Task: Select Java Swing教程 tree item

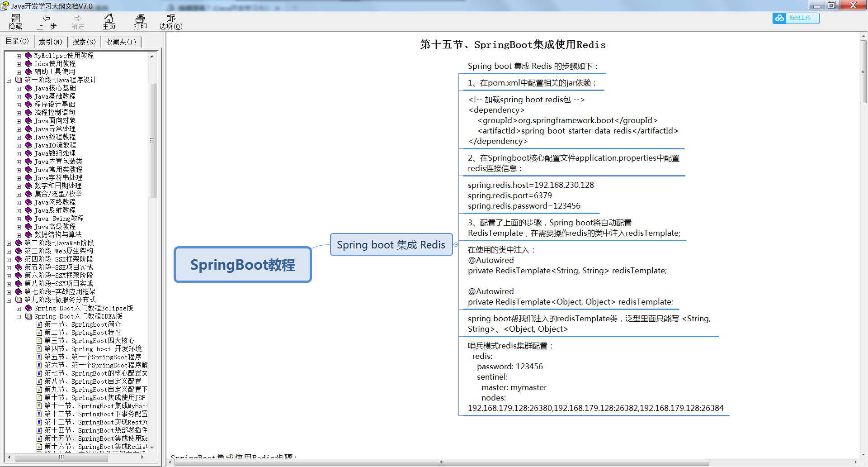Action: (59, 218)
